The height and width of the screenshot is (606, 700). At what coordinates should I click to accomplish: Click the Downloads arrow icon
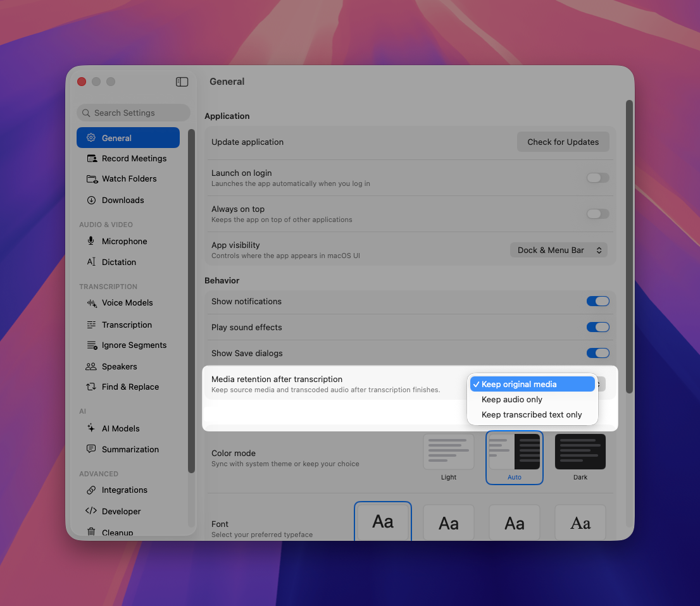[91, 201]
